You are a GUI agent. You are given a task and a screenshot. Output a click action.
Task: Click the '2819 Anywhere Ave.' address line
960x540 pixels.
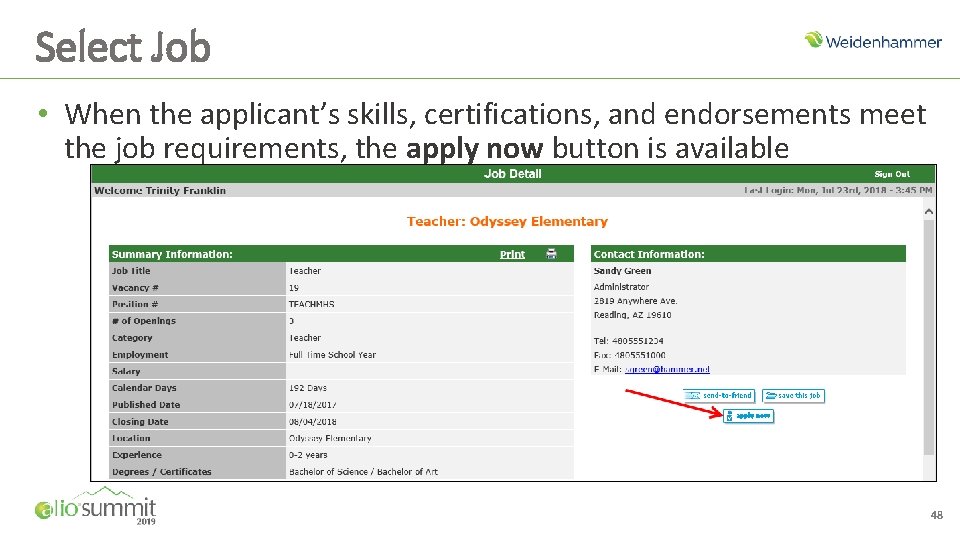pyautogui.click(x=635, y=301)
